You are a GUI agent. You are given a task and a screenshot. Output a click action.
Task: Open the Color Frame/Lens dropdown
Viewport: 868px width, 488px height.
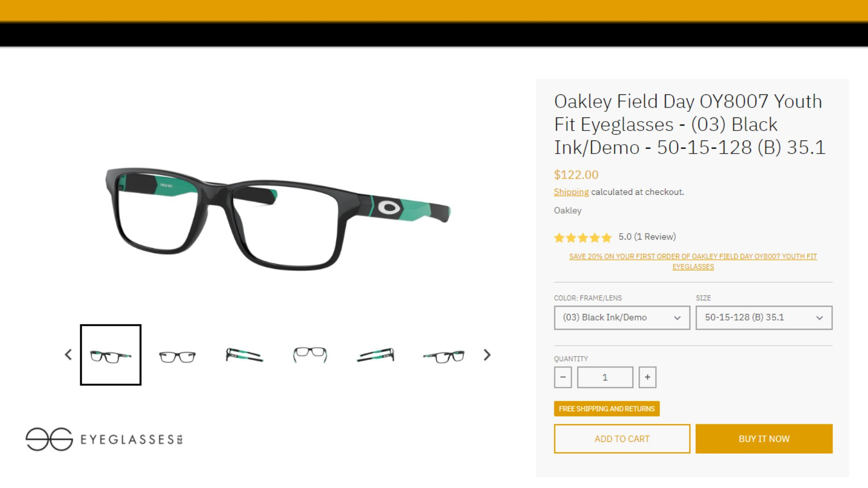point(622,318)
